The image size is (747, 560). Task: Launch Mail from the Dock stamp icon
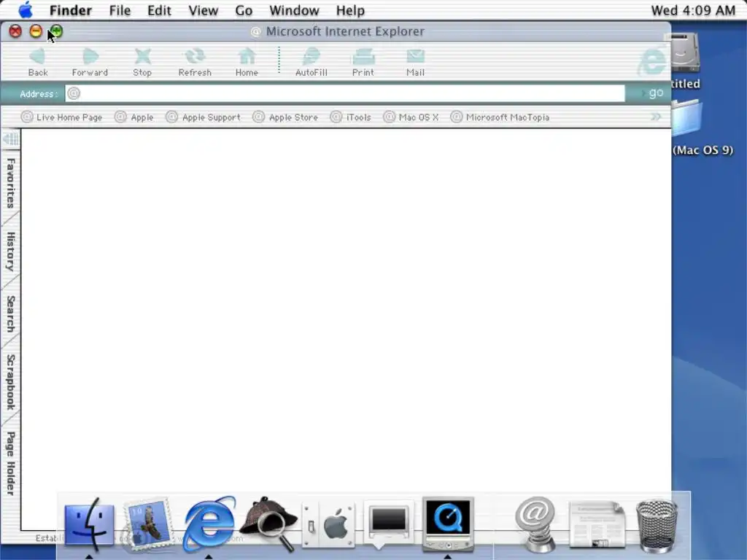[147, 524]
